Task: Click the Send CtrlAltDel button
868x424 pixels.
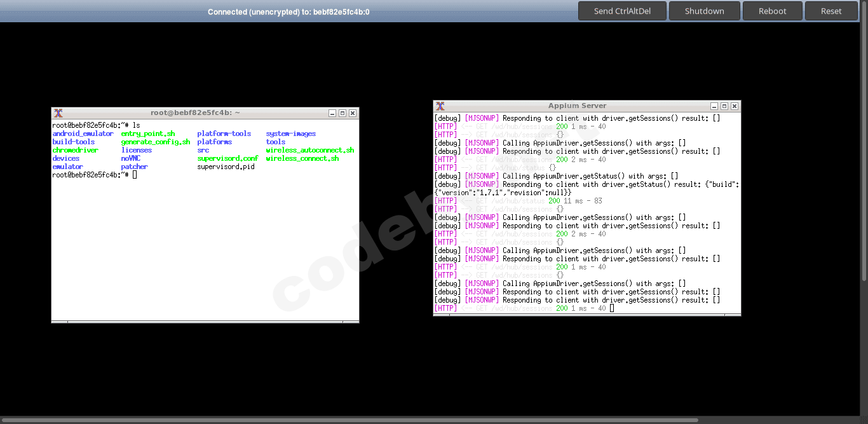Action: (621, 11)
